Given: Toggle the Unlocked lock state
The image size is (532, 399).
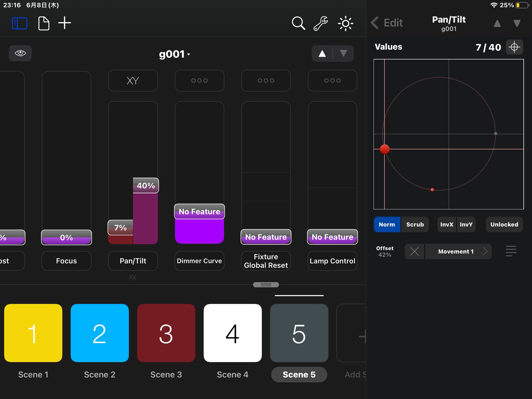Looking at the screenshot, I should pyautogui.click(x=504, y=224).
